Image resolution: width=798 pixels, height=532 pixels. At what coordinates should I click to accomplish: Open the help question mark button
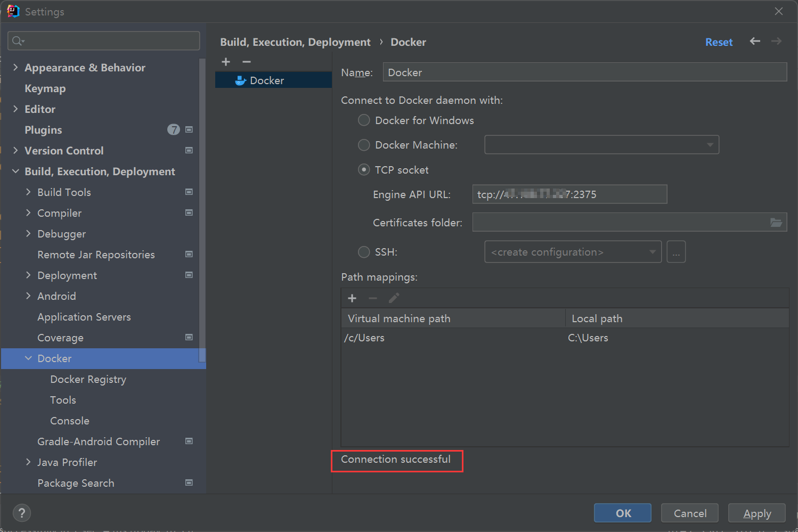click(x=21, y=513)
